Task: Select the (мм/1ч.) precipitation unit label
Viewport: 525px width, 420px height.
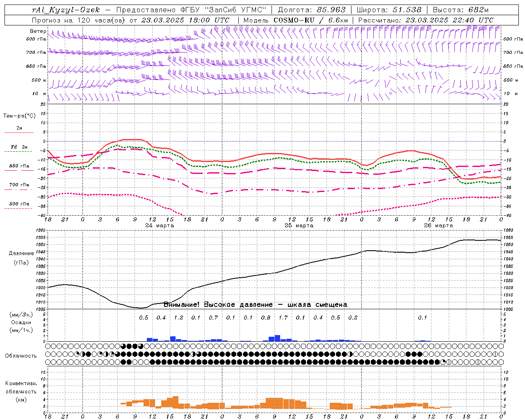Action: tap(21, 330)
